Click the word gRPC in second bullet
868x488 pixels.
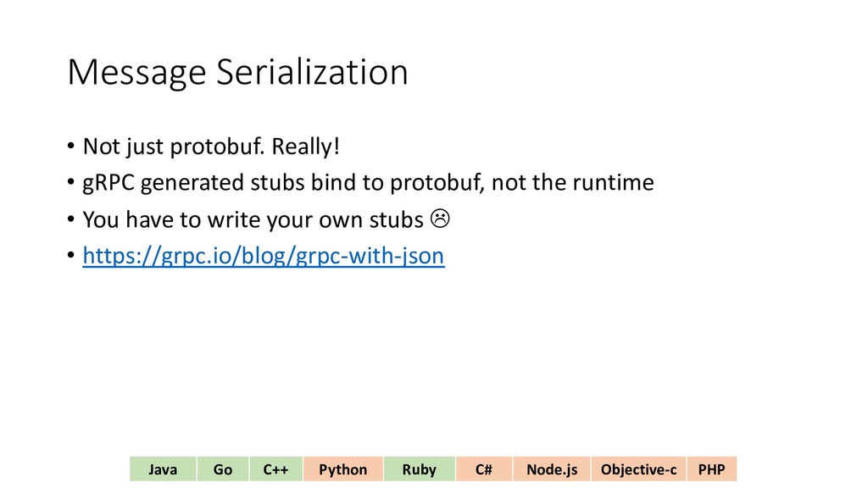(108, 183)
